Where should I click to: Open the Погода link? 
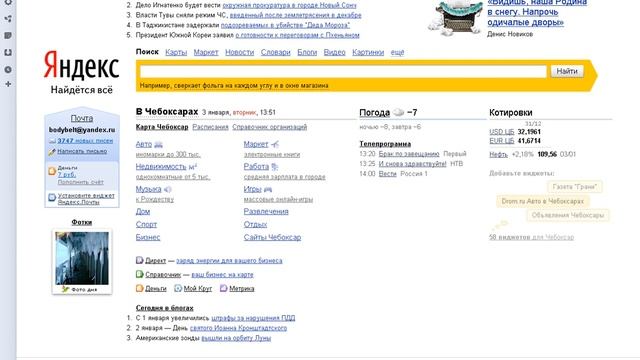click(x=374, y=113)
